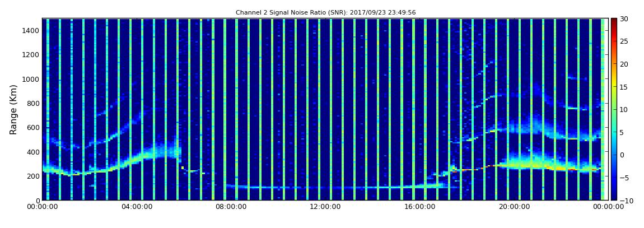Click the y-axis tick label 800
644x228 pixels.
[33, 103]
